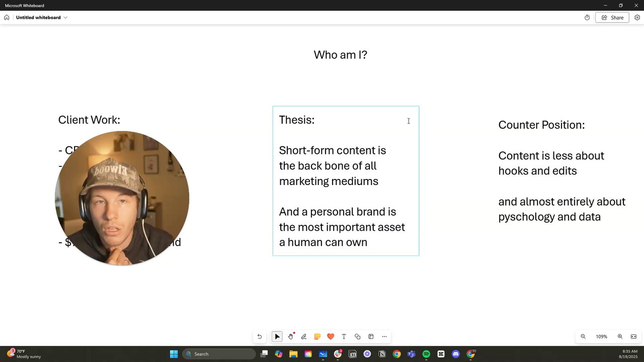Select the Who am I? heading
The height and width of the screenshot is (362, 644).
(341, 55)
